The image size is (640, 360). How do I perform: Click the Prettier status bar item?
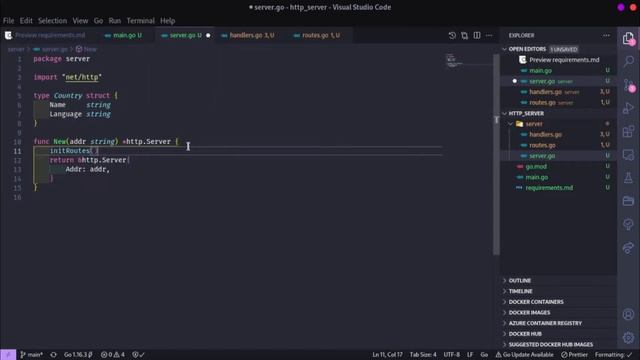tap(574, 355)
